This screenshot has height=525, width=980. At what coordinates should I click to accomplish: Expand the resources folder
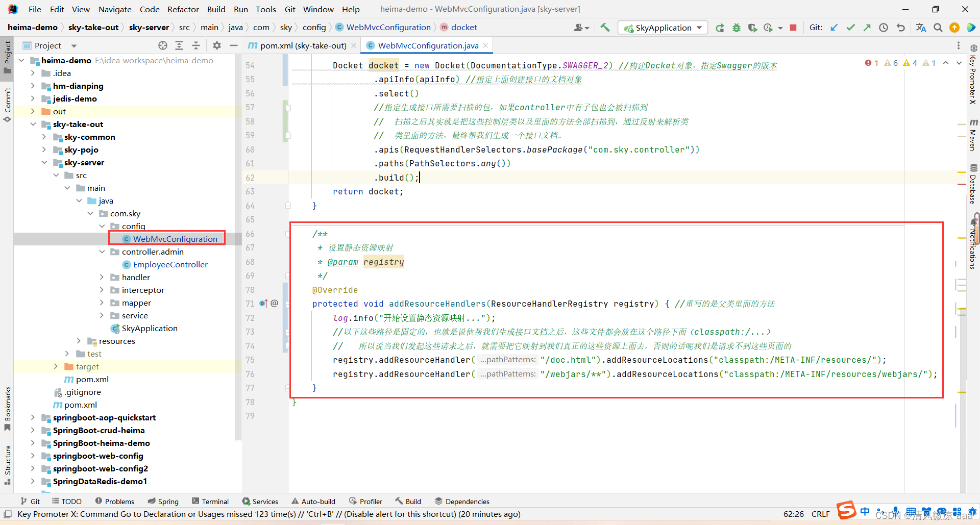[79, 341]
